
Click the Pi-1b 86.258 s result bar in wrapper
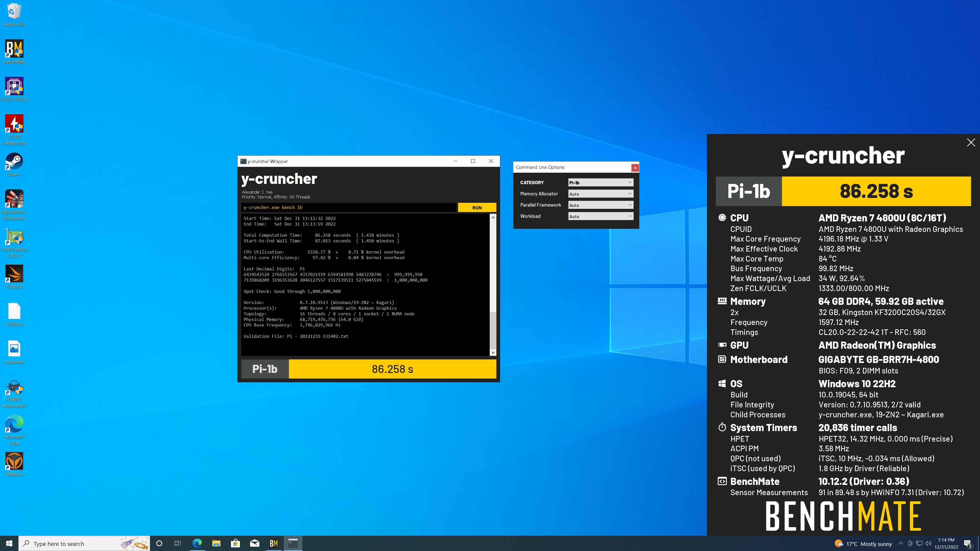coord(369,369)
